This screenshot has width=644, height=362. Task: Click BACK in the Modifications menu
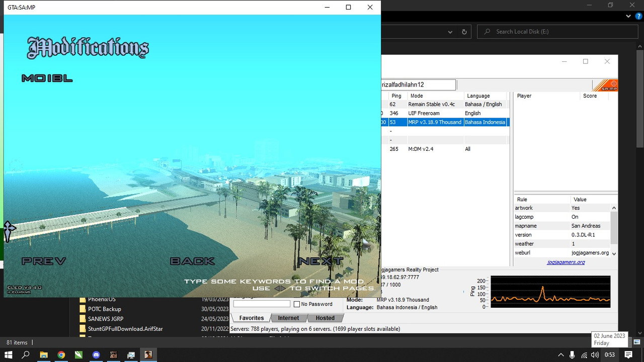tap(192, 261)
